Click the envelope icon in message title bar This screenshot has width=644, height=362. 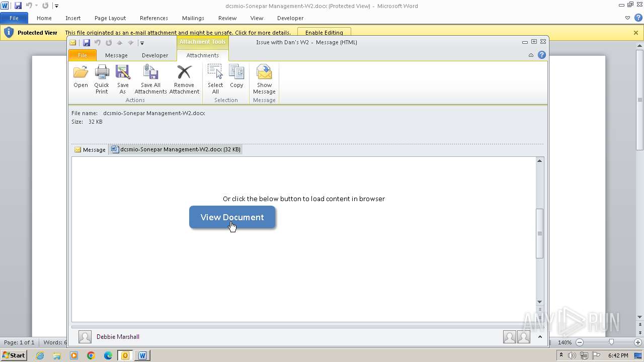point(73,43)
